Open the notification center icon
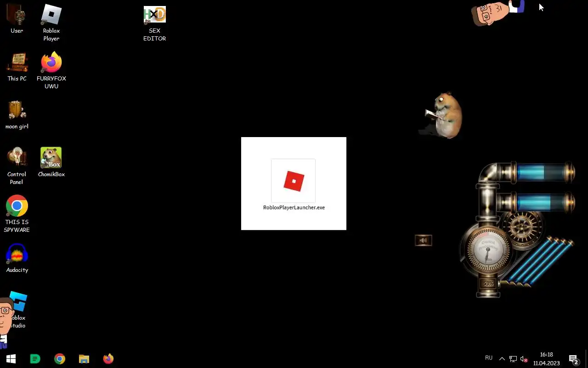Image resolution: width=588 pixels, height=368 pixels. tap(573, 359)
